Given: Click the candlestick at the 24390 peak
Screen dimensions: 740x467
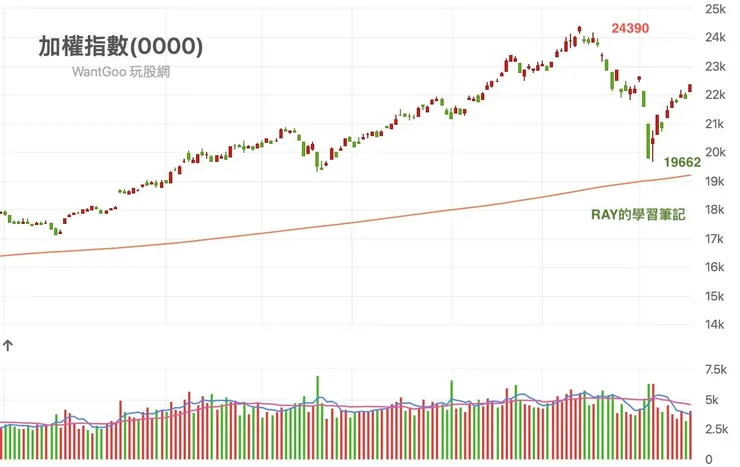Looking at the screenshot, I should tap(580, 33).
